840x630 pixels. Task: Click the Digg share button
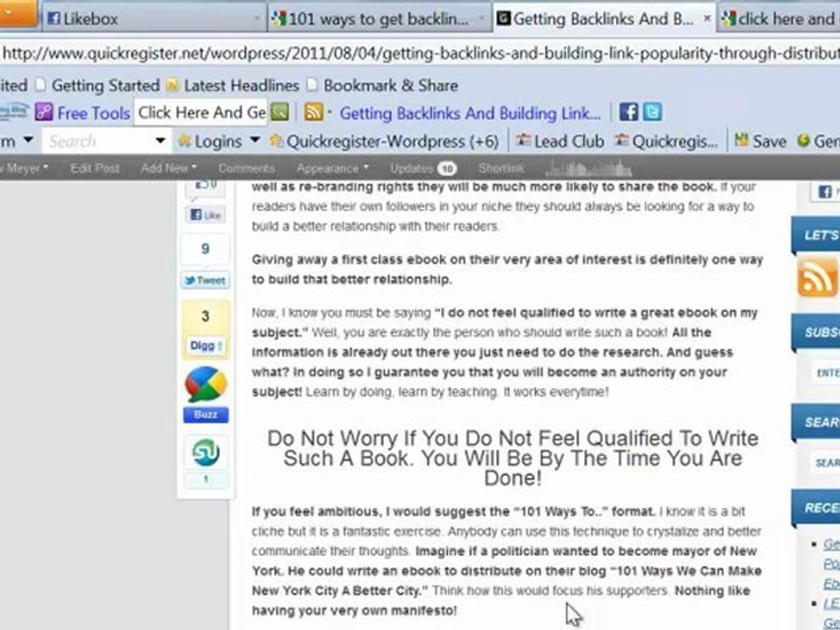click(206, 346)
